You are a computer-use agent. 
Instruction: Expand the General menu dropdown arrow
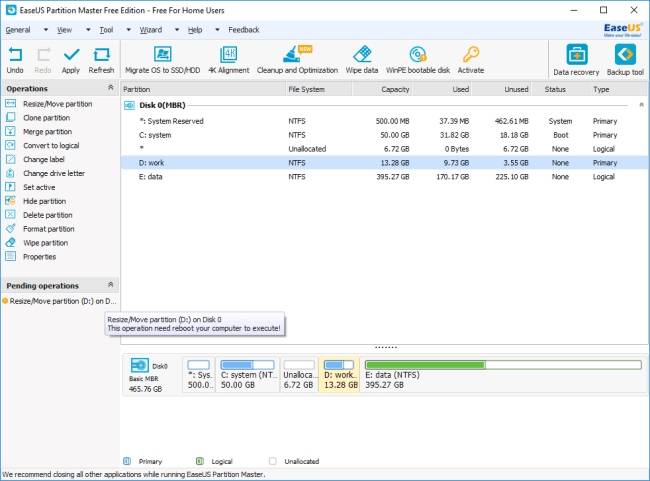(x=46, y=30)
